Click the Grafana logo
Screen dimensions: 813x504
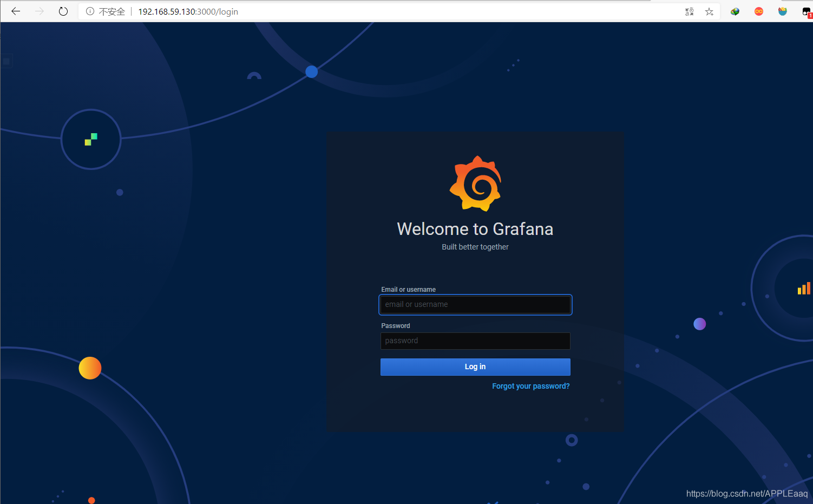click(x=475, y=184)
